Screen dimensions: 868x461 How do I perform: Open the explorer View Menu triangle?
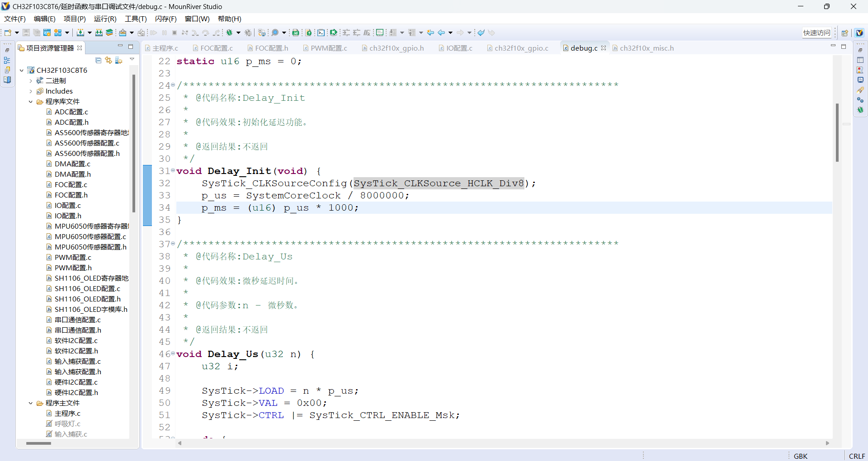[132, 59]
